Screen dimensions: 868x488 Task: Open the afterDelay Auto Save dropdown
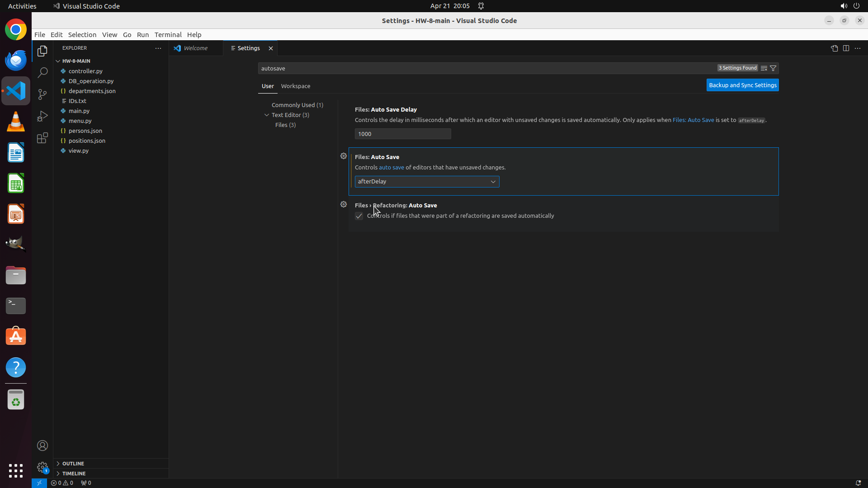point(427,182)
